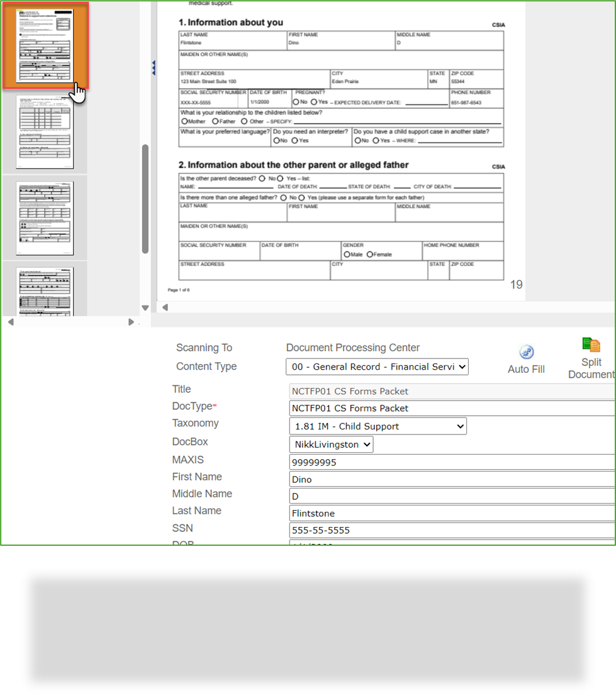Click the left pan arrow beneath the document preview
The image size is (616, 698).
(x=165, y=307)
